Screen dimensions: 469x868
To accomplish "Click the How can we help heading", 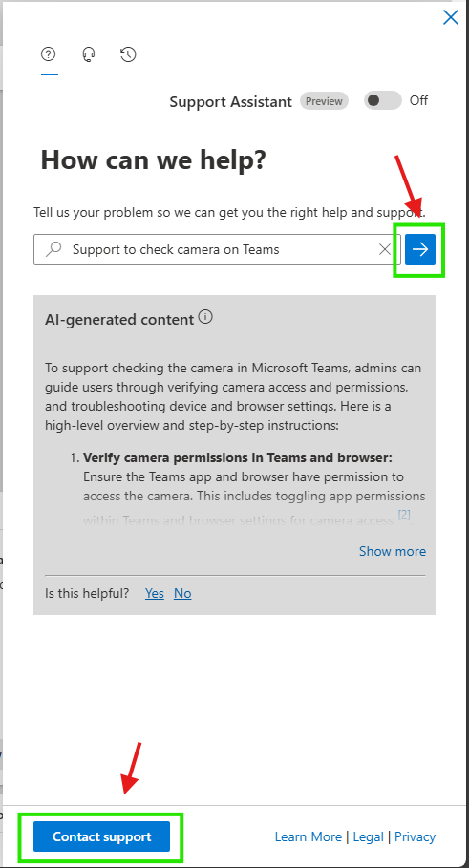I will (x=154, y=160).
